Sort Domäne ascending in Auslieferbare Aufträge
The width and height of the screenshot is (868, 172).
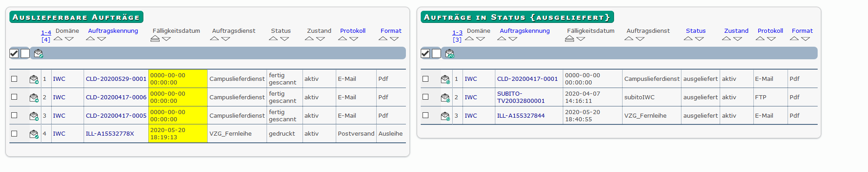click(58, 39)
